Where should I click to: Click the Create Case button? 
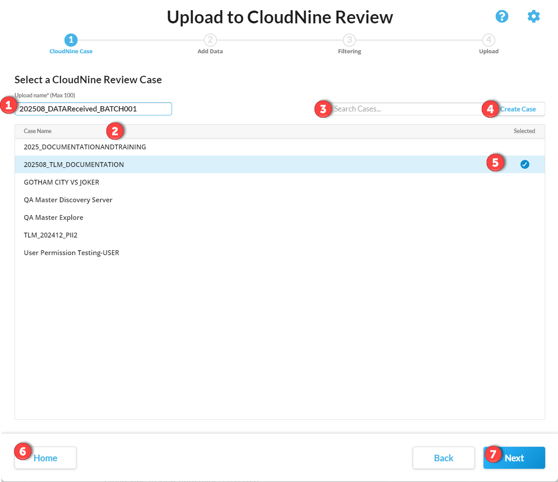[x=518, y=109]
